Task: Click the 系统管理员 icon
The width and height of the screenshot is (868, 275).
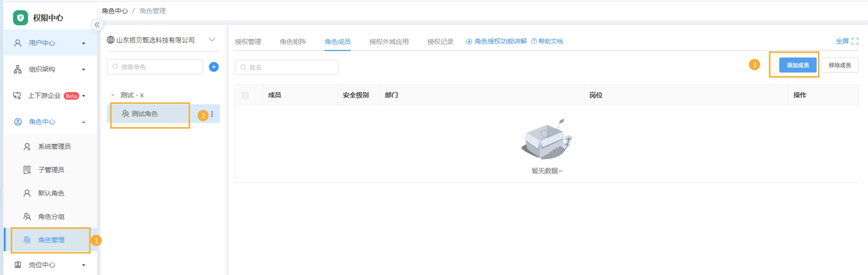Action: point(27,146)
